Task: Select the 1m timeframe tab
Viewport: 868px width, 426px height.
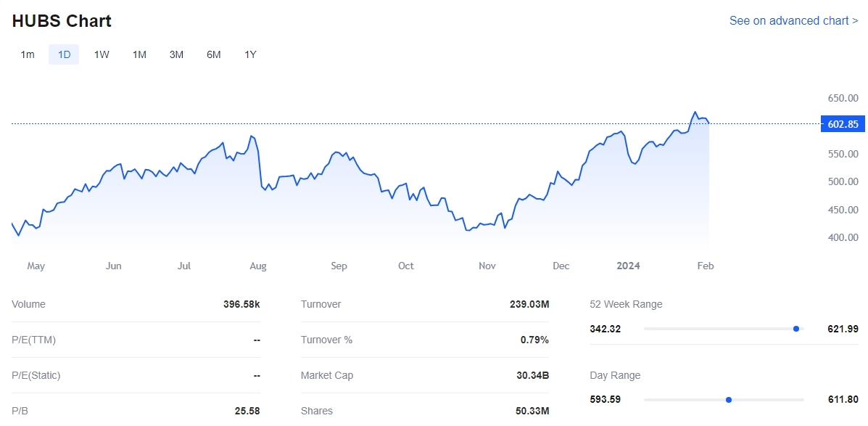Action: coord(28,54)
